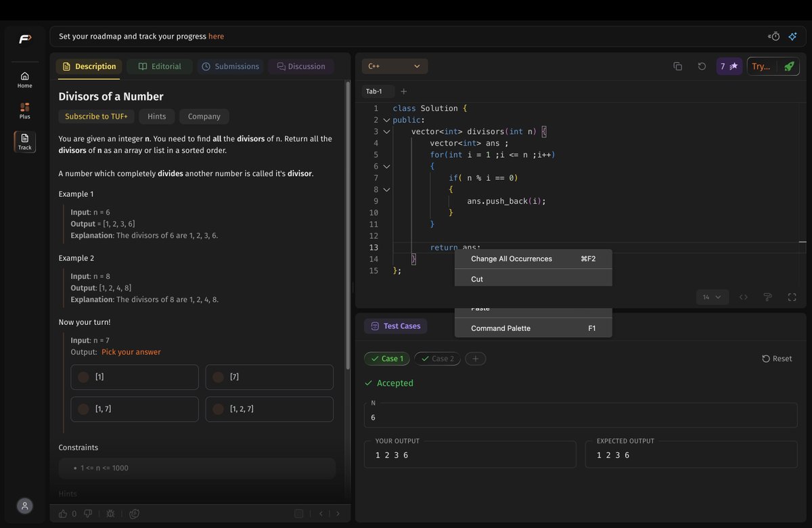
Task: Open the Test Cases tab
Action: point(395,326)
